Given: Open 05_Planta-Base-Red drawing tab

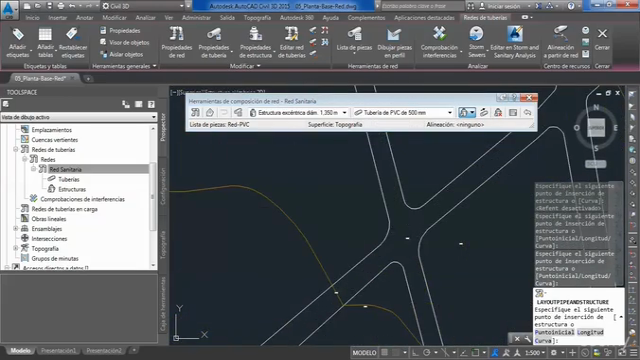Looking at the screenshot, I should 40,78.
